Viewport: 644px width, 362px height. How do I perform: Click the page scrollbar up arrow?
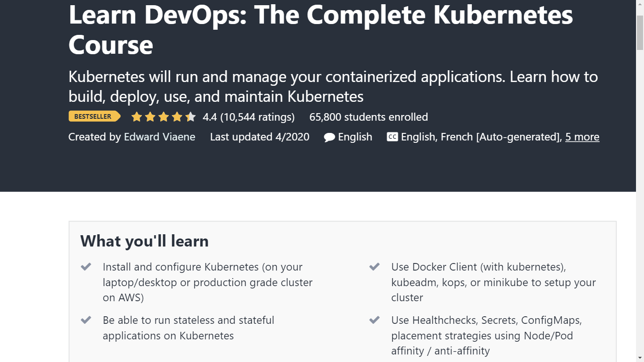pyautogui.click(x=640, y=4)
